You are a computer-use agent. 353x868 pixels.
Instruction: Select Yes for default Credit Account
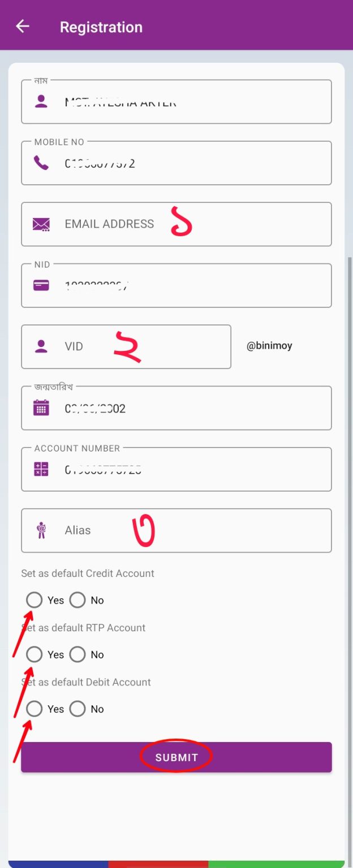(35, 600)
